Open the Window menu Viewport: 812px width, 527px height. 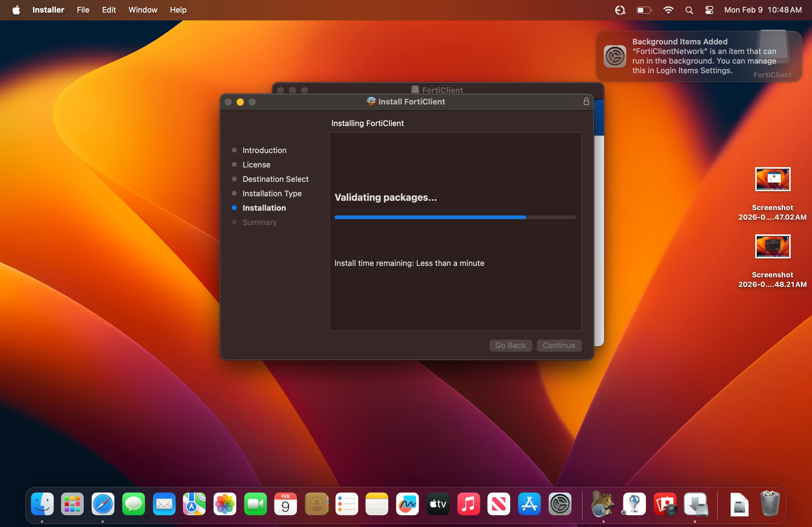click(x=143, y=10)
